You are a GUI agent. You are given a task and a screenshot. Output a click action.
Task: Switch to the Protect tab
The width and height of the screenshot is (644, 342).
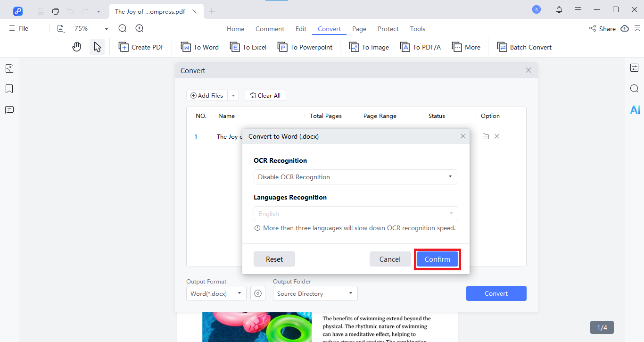(x=388, y=29)
